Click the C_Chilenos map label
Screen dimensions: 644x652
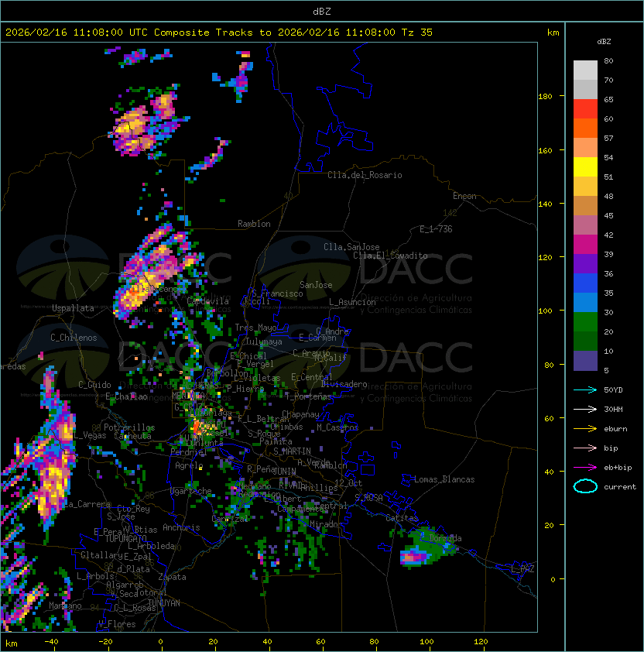coord(74,338)
